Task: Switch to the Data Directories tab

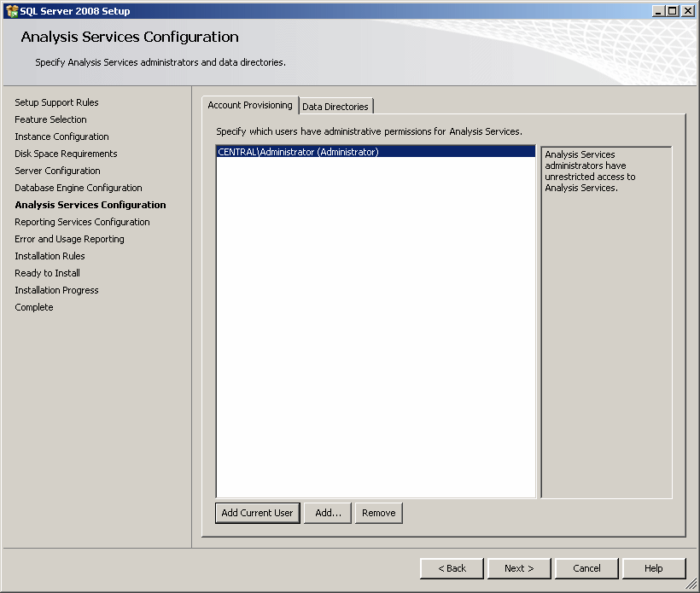Action: tap(335, 106)
